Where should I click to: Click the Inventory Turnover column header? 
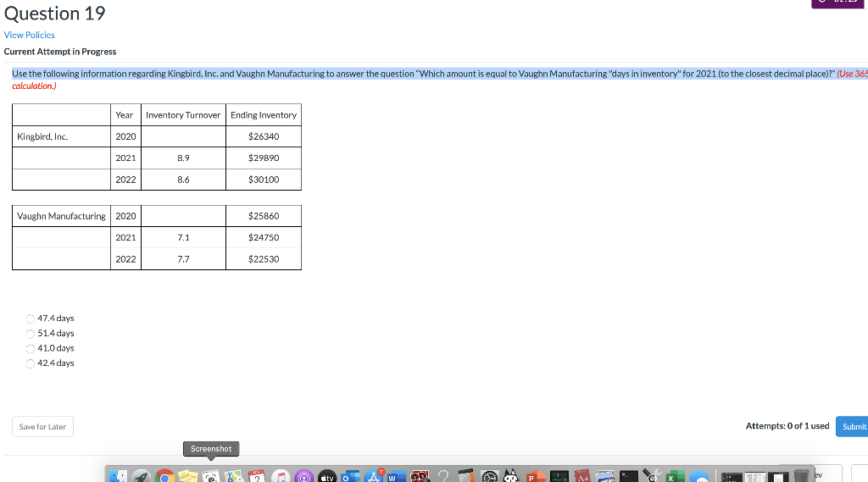183,115
